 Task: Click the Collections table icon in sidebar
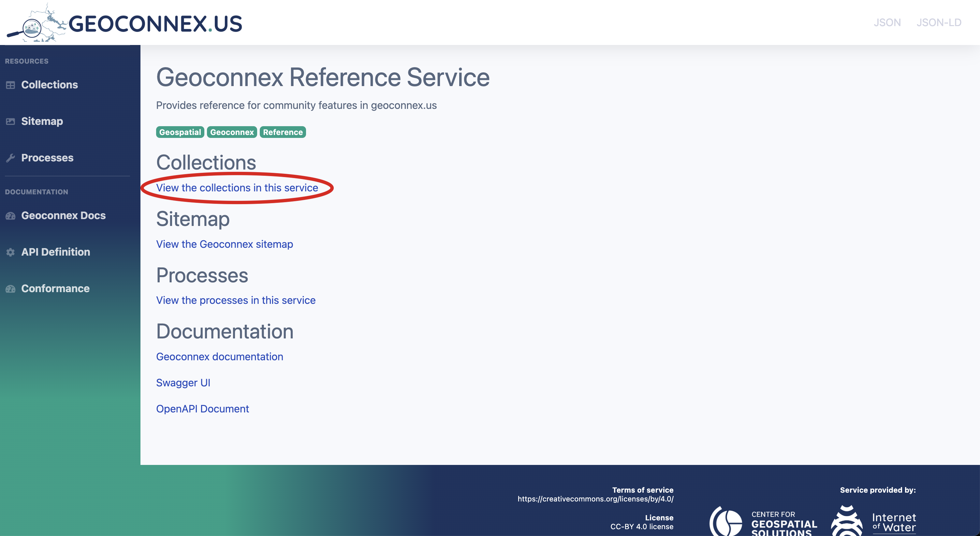click(x=11, y=85)
